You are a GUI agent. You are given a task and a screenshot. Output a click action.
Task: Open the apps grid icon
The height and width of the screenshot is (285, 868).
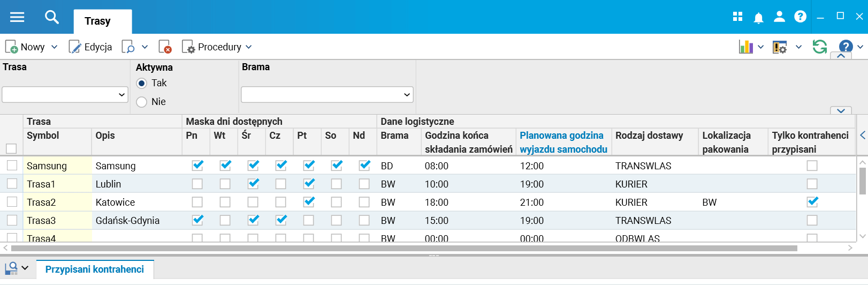click(x=737, y=17)
